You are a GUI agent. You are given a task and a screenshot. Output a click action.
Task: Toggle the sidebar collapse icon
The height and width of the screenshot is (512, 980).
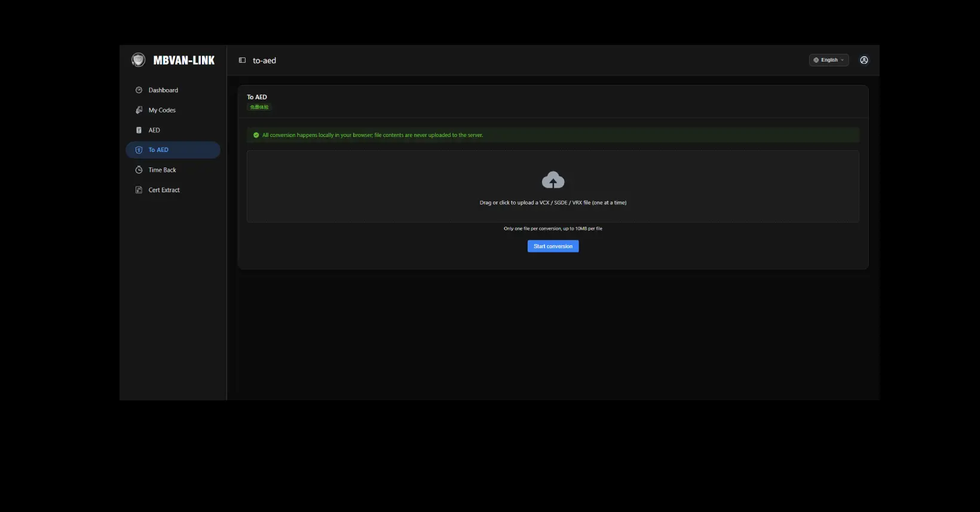pos(242,60)
